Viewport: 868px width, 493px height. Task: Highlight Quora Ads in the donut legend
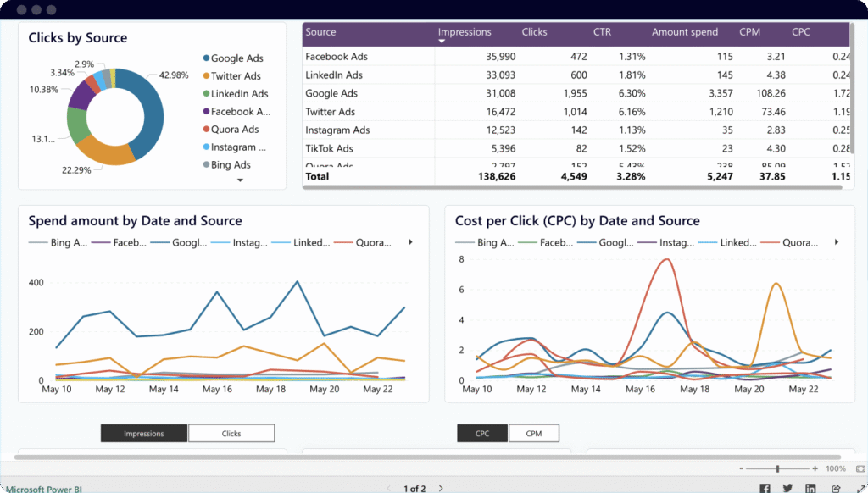pyautogui.click(x=231, y=129)
